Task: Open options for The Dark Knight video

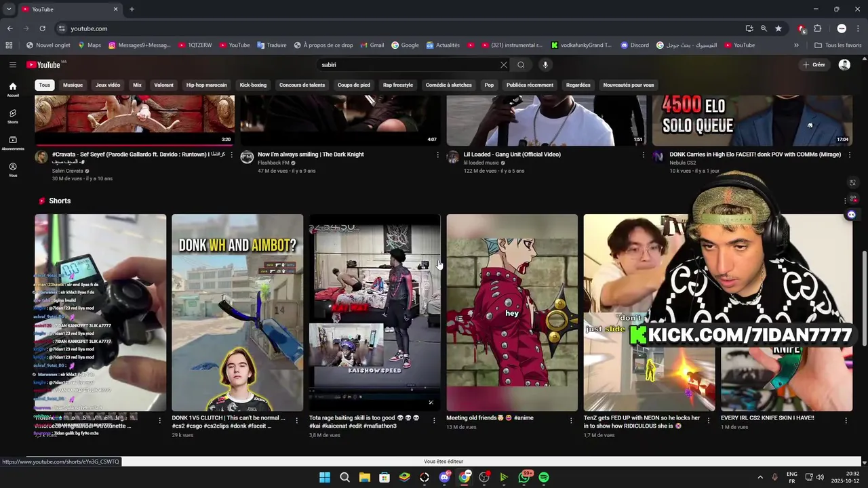Action: click(437, 155)
